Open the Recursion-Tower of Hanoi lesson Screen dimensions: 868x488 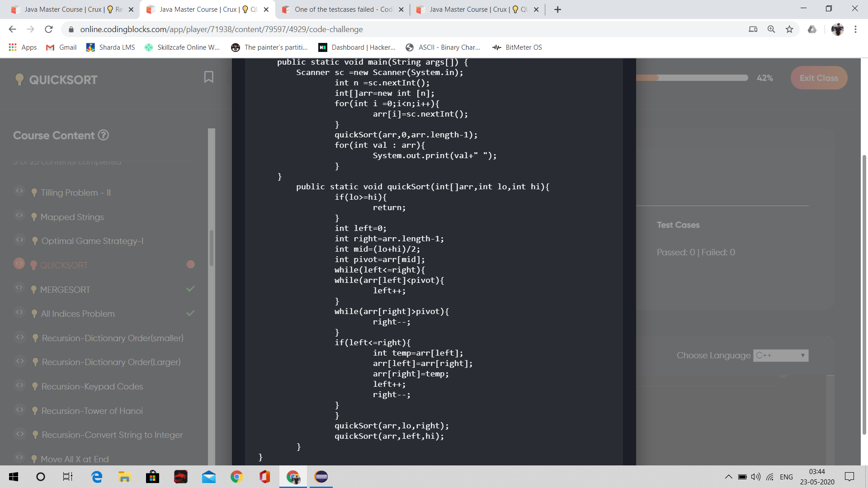92,411
